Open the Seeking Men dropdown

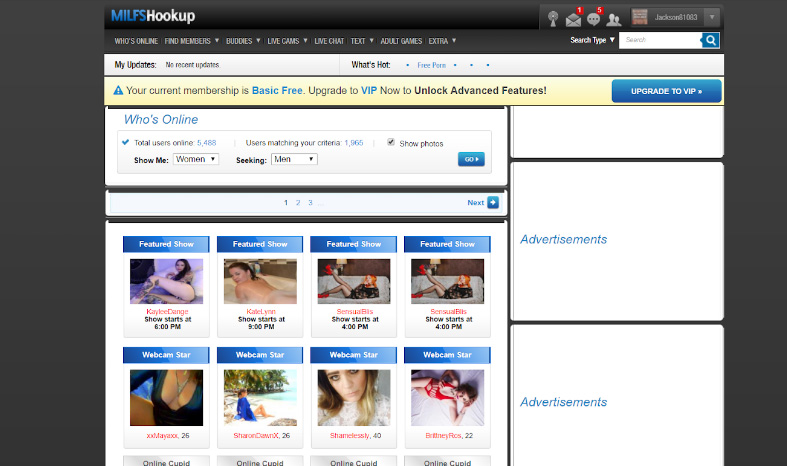[x=294, y=159]
